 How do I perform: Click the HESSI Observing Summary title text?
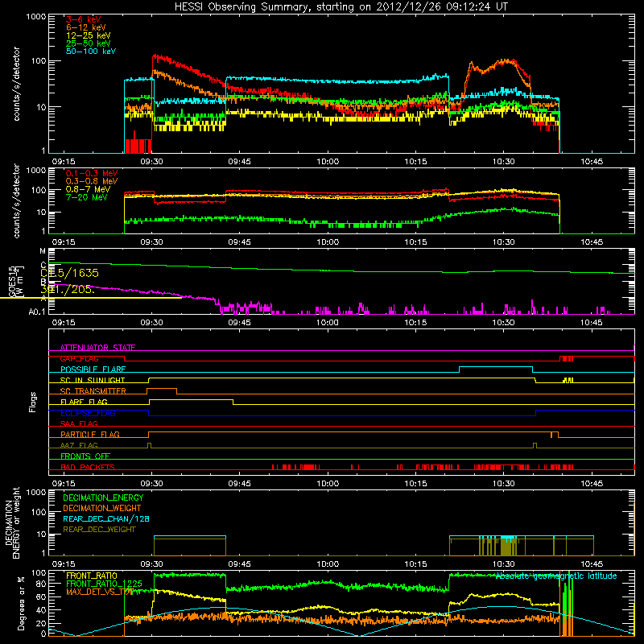[341, 7]
